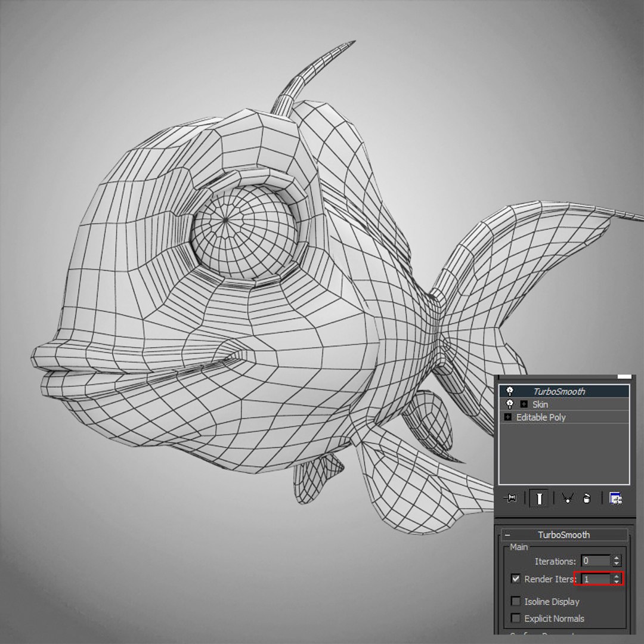Toggle Show End Result button
644x644 pixels.
[539, 498]
